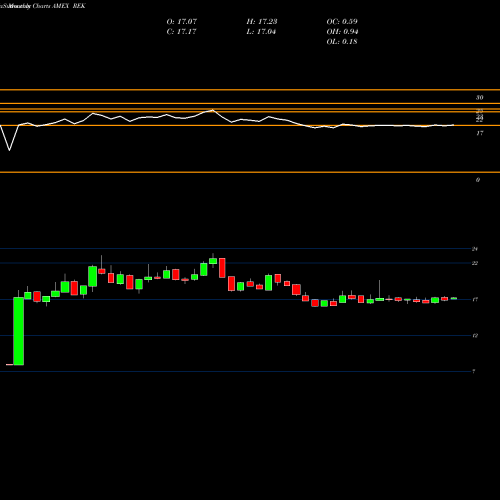Click the 'O: 17.07' open price value

(x=182, y=22)
